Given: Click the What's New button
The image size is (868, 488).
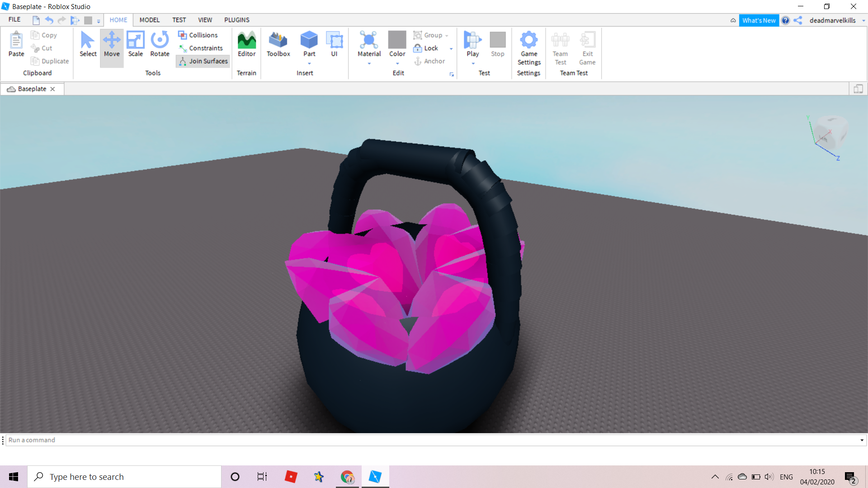Looking at the screenshot, I should pyautogui.click(x=759, y=20).
